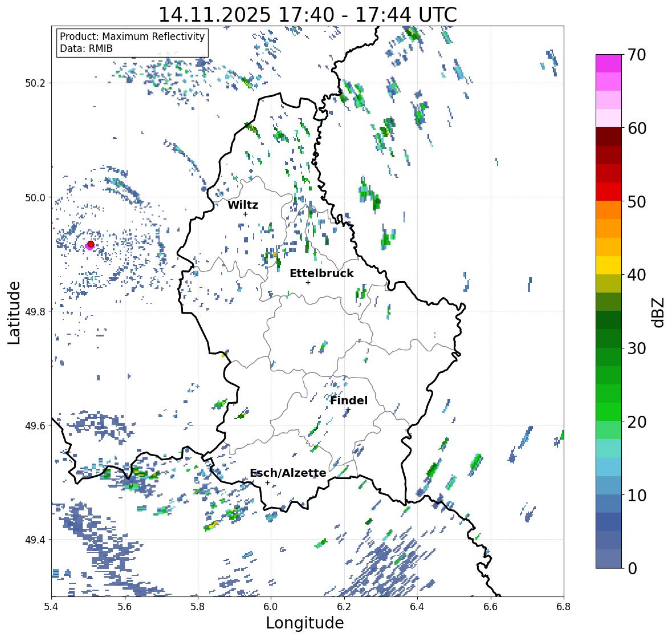Click the Data: RMIB text
Image resolution: width=672 pixels, height=637 pixels.
[86, 48]
